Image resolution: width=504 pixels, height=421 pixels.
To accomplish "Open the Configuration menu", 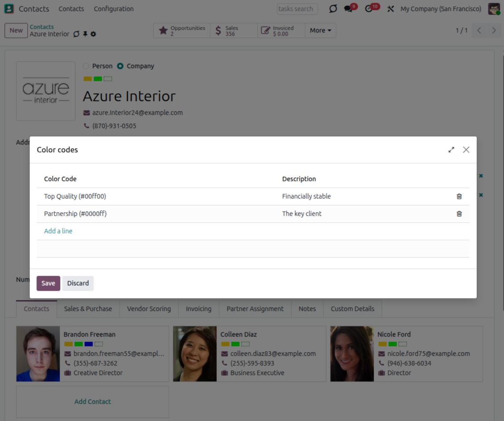I will 113,9.
